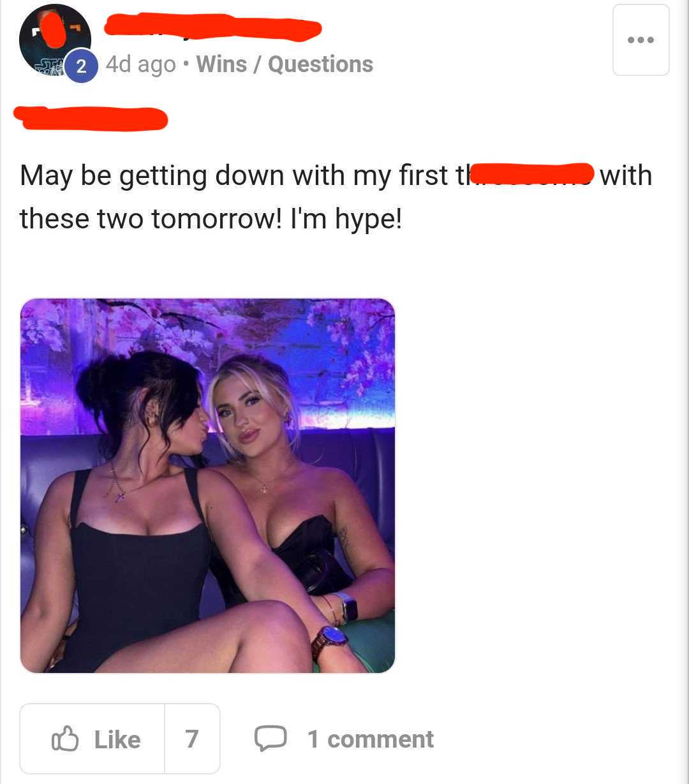Click the word 'Wins' in the category label
The image size is (689, 784).
pos(221,64)
